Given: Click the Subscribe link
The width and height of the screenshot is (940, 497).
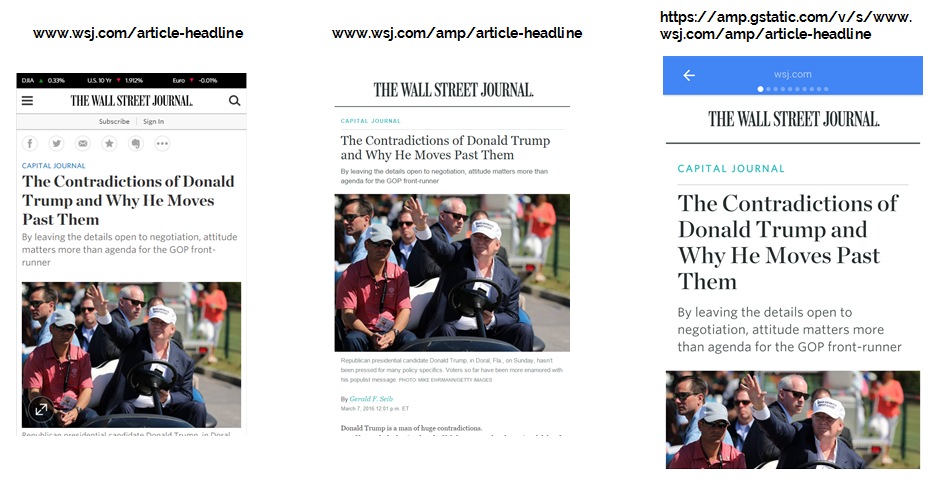Looking at the screenshot, I should [x=114, y=121].
